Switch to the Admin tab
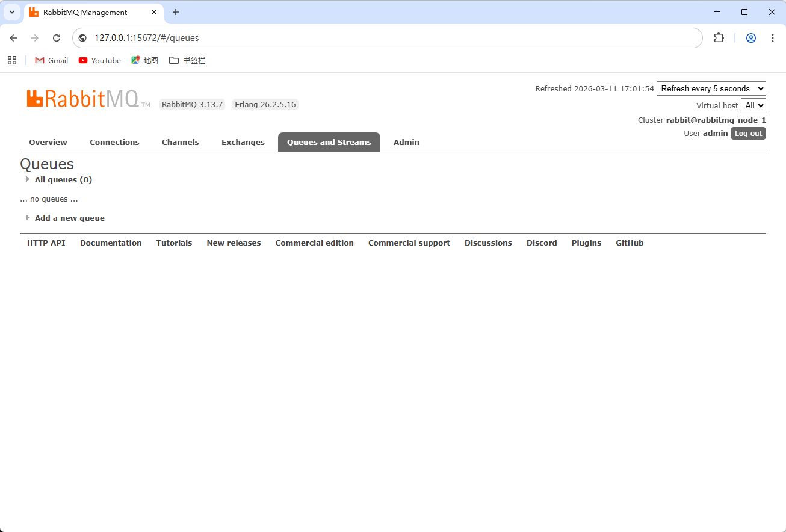786x532 pixels. point(406,142)
